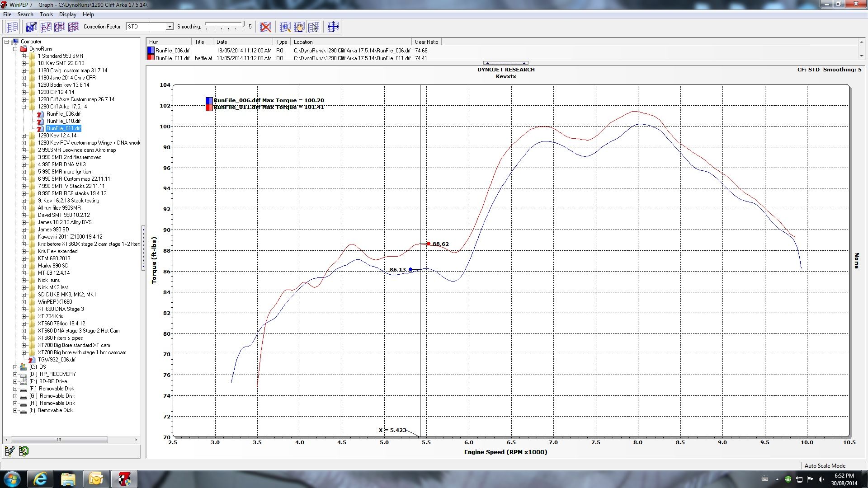The height and width of the screenshot is (488, 868).
Task: Click the grid view toolbar icon
Action: 12,27
